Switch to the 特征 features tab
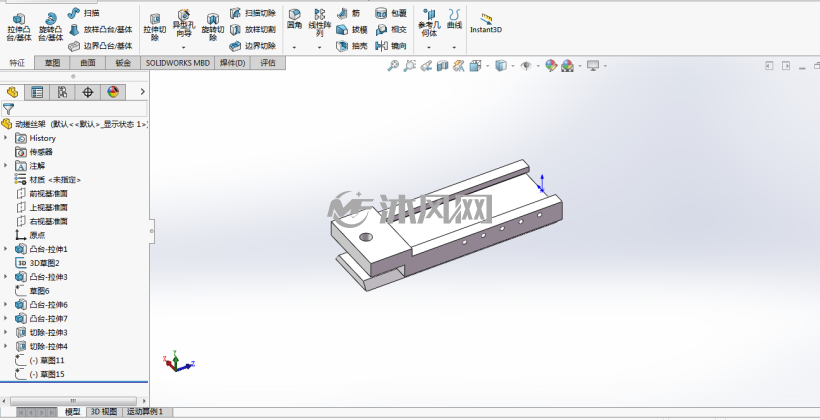Screen dimensions: 820x420 click(x=17, y=63)
